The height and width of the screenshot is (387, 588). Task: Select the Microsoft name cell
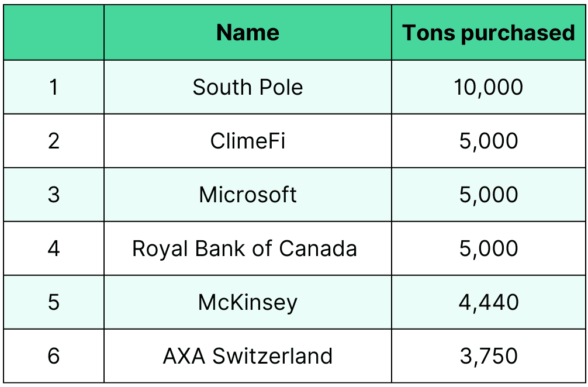point(247,194)
